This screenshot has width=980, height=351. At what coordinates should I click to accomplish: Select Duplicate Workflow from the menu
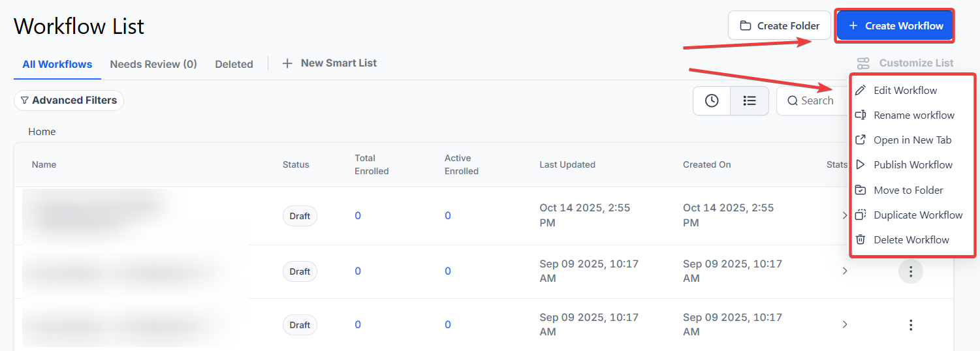tap(917, 215)
